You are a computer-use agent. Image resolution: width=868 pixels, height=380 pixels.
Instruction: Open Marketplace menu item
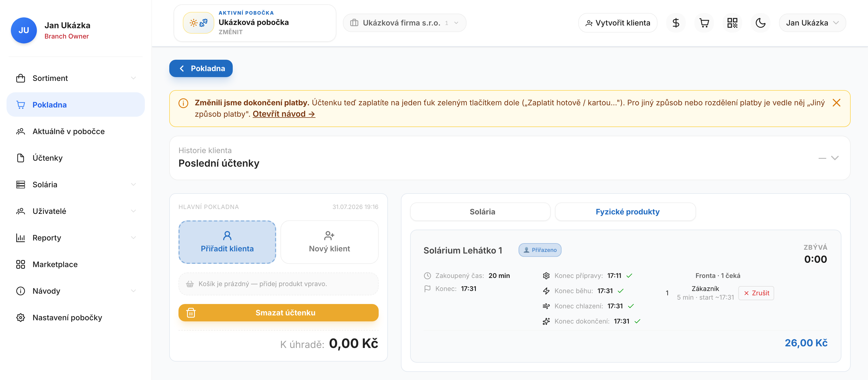[75, 264]
